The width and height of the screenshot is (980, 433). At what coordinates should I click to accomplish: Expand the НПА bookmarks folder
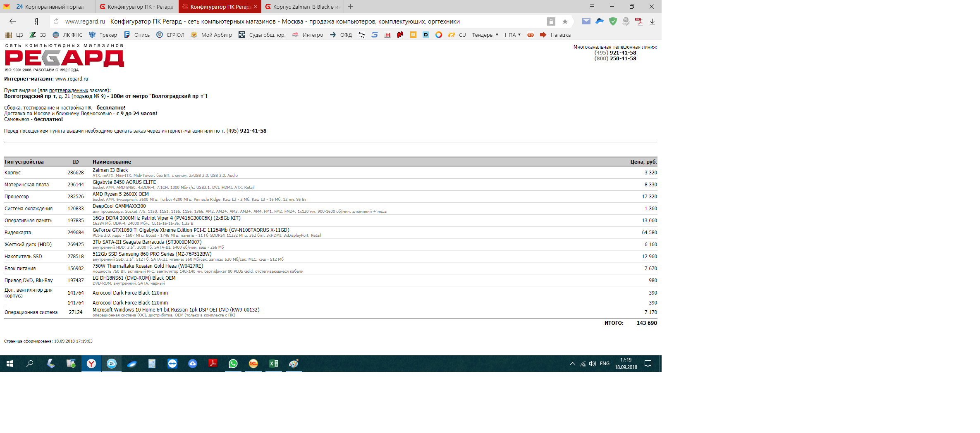tap(512, 35)
